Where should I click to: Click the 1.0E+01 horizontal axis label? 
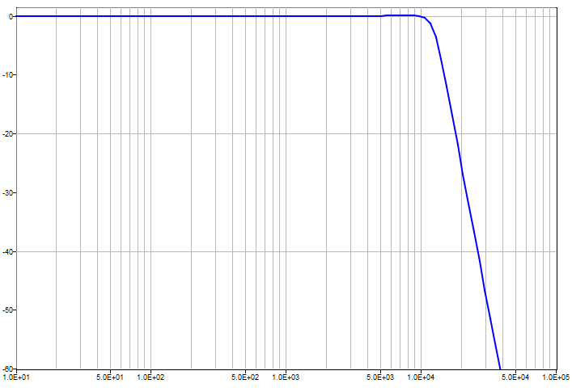[17, 377]
